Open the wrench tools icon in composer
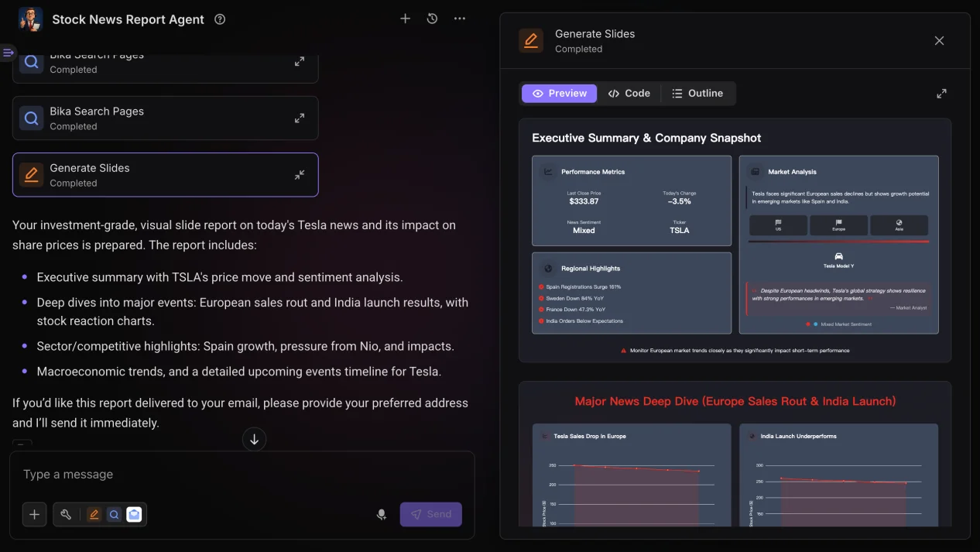The height and width of the screenshot is (552, 980). coord(67,514)
